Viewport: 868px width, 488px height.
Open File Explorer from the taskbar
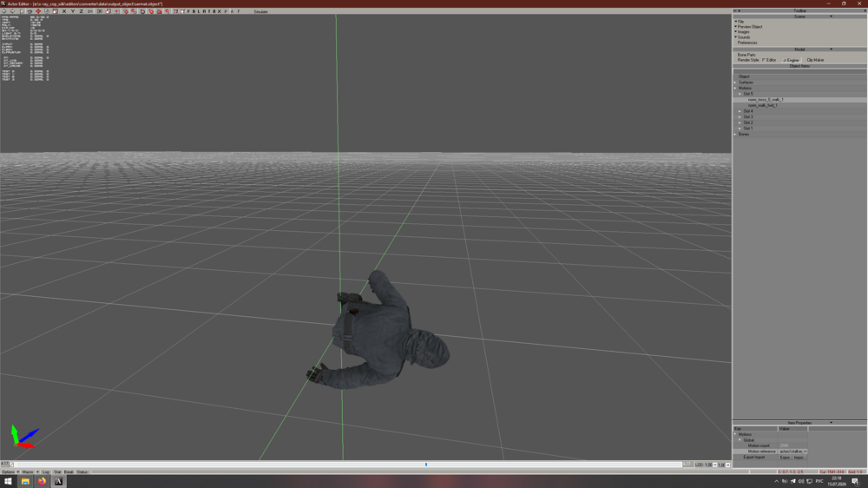[25, 481]
